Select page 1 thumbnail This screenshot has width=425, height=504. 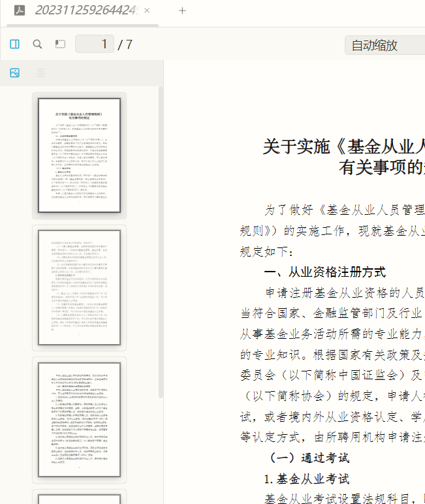[80, 155]
